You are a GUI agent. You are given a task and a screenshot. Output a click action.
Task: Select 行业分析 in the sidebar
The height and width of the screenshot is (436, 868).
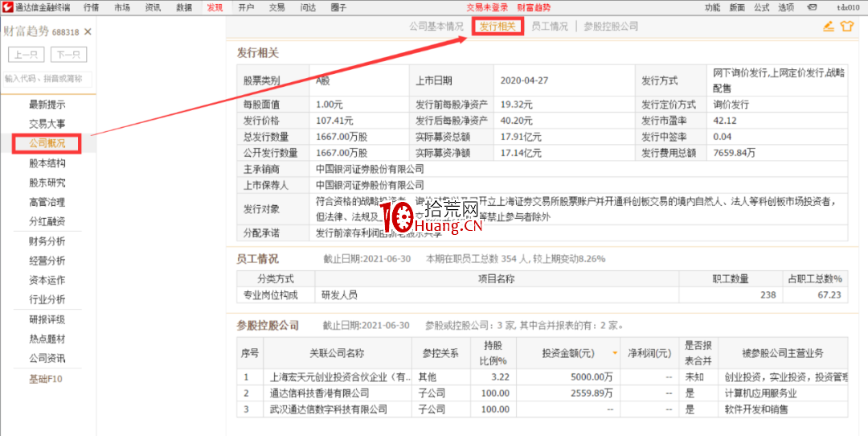click(x=47, y=300)
